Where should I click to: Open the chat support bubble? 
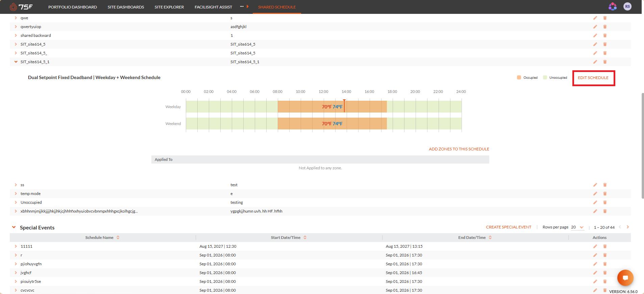(625, 278)
